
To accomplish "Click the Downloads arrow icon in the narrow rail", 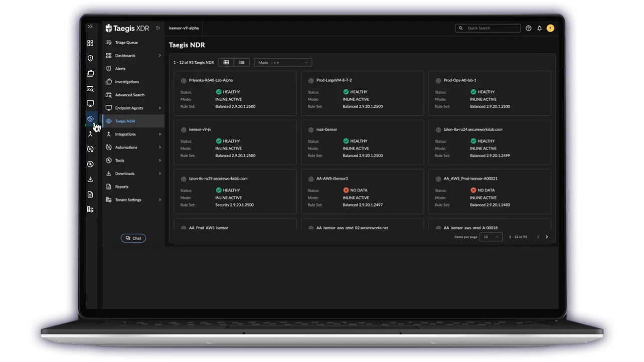I will (90, 179).
